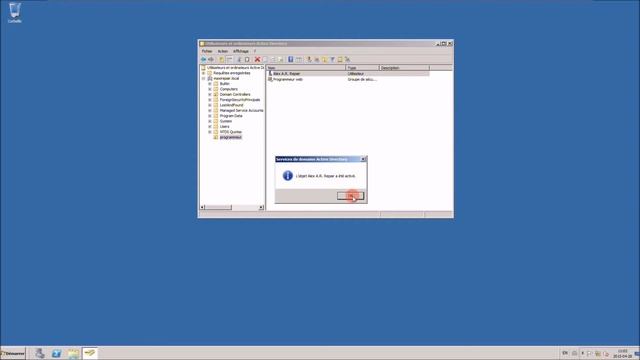This screenshot has height=360, width=640.
Task: Open the Affichage menu
Action: pyautogui.click(x=241, y=51)
